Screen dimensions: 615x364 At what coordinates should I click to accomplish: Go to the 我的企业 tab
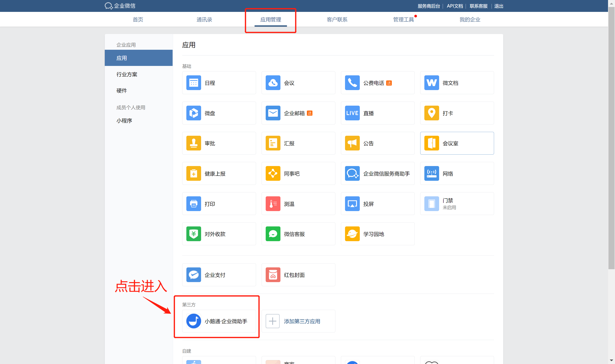point(470,20)
